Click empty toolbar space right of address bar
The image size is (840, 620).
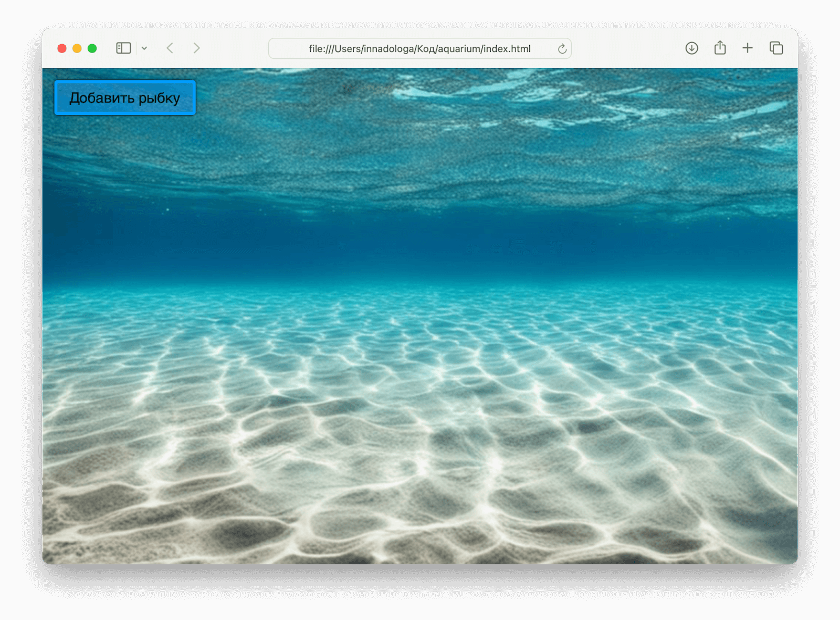[625, 48]
